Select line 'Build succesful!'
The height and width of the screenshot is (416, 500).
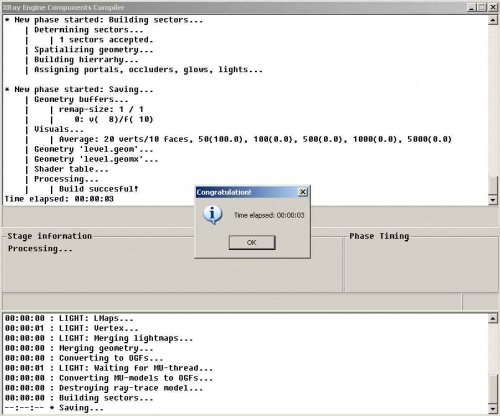pos(98,189)
